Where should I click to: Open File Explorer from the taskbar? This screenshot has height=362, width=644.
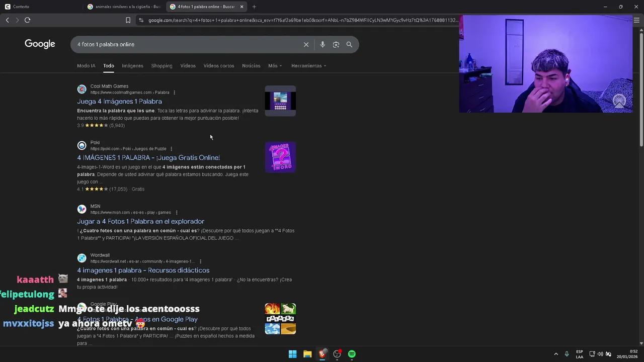(307, 354)
